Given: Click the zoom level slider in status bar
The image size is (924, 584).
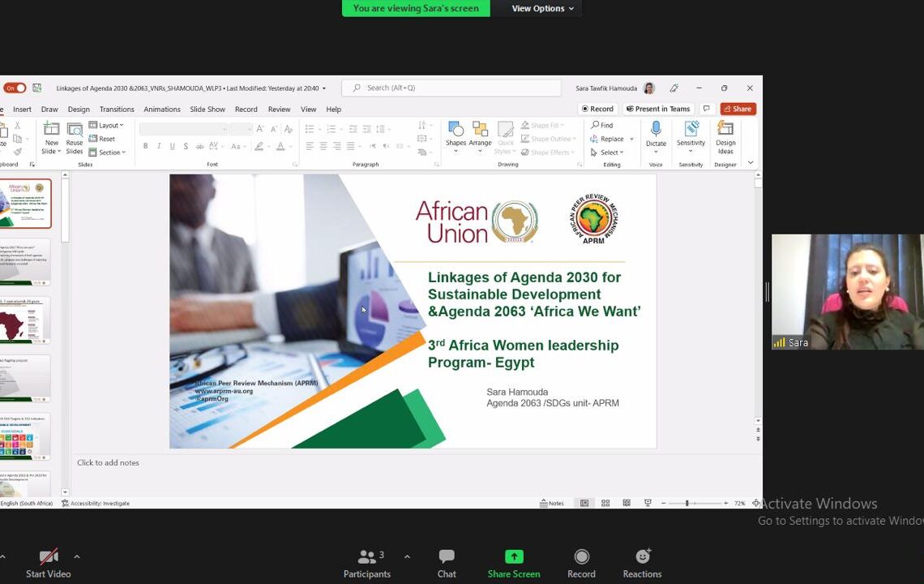Looking at the screenshot, I should 687,503.
